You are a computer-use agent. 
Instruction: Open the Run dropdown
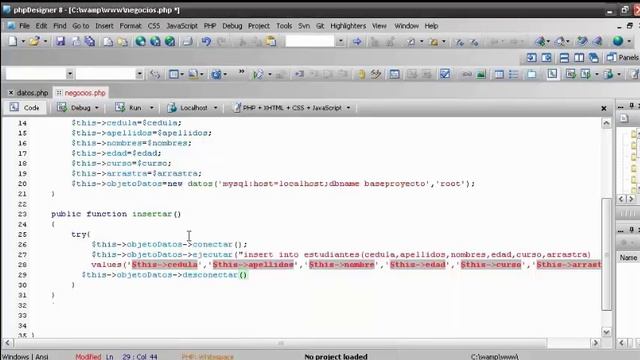click(151, 108)
